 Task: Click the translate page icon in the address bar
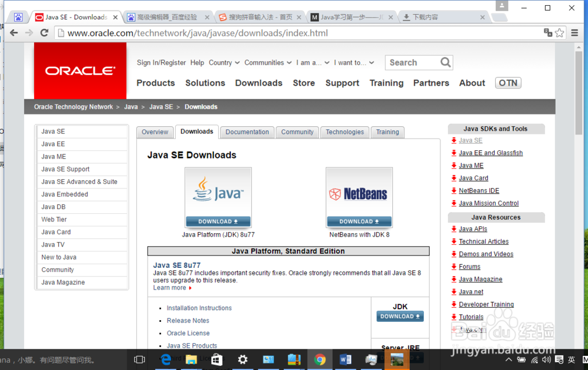pos(548,32)
